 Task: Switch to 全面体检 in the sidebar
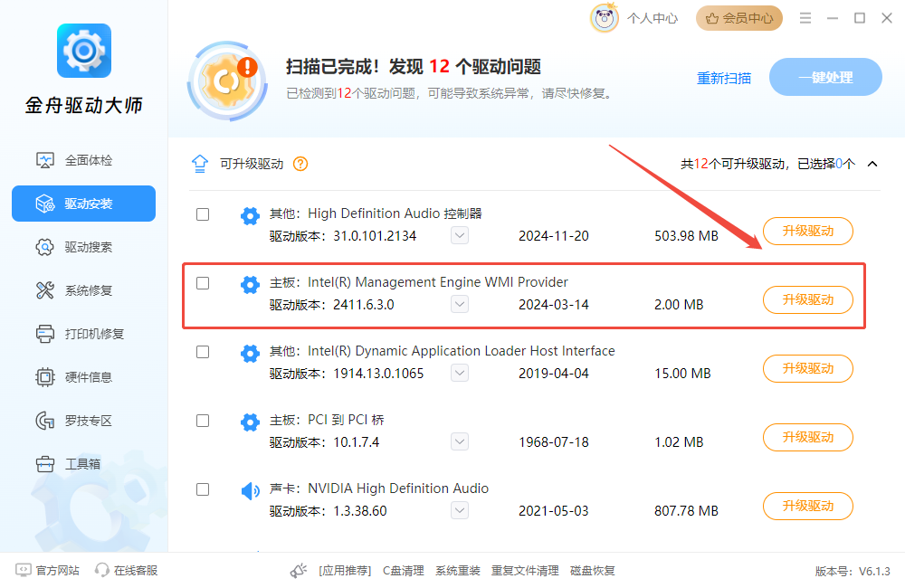point(83,160)
